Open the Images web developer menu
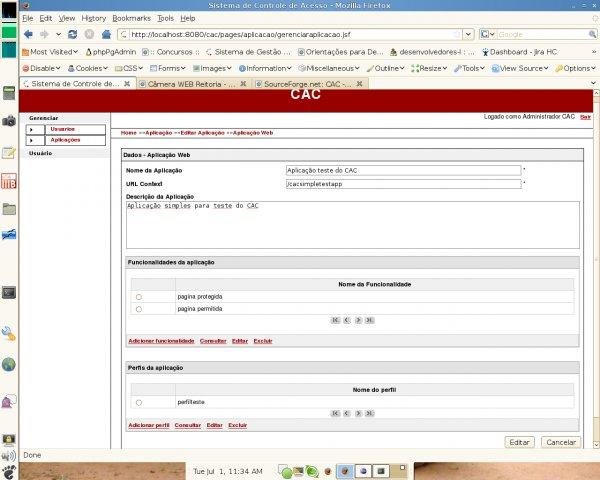 point(212,68)
